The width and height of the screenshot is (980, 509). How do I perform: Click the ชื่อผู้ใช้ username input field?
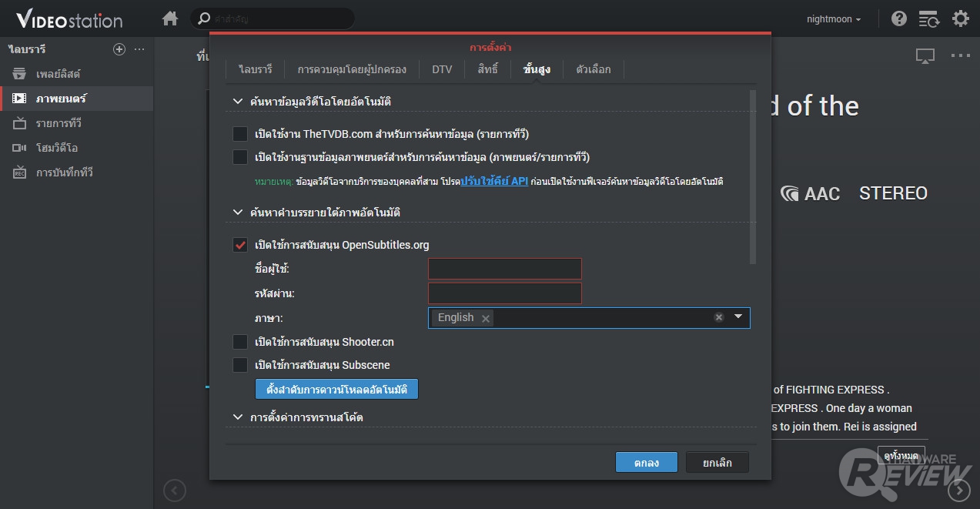[504, 269]
